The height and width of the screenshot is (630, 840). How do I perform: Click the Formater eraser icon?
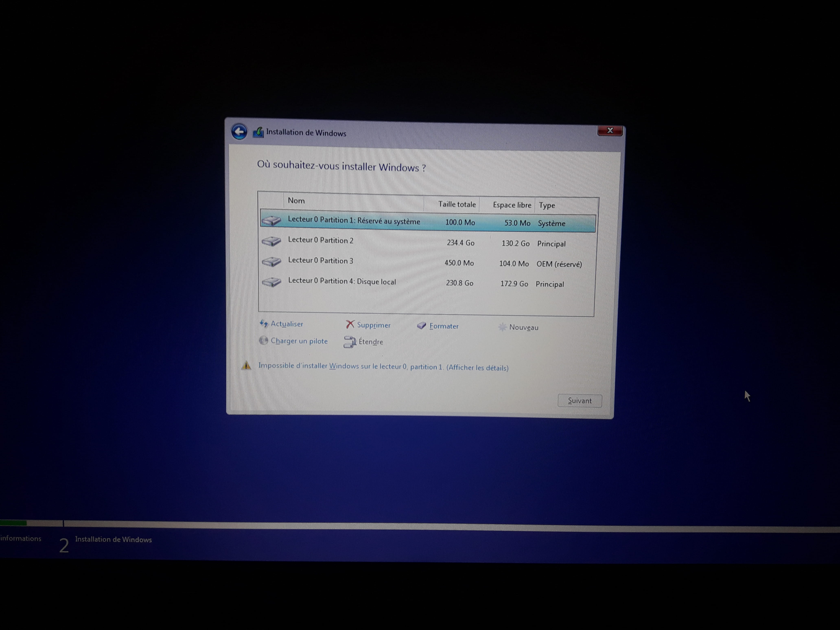pos(421,326)
